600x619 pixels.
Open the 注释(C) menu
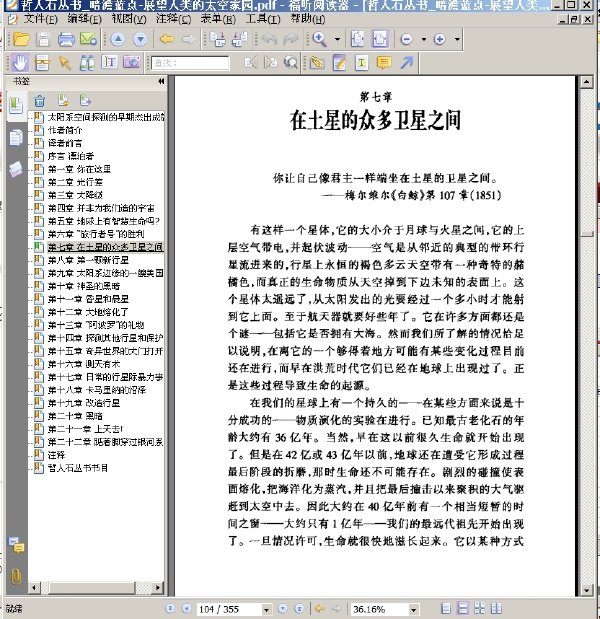click(173, 19)
